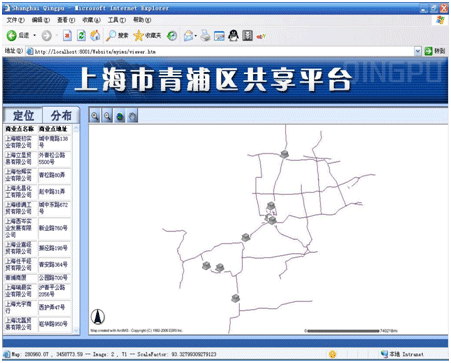This screenshot has height=363, width=451.
Task: Select the zoom in map tool
Action: (95, 116)
